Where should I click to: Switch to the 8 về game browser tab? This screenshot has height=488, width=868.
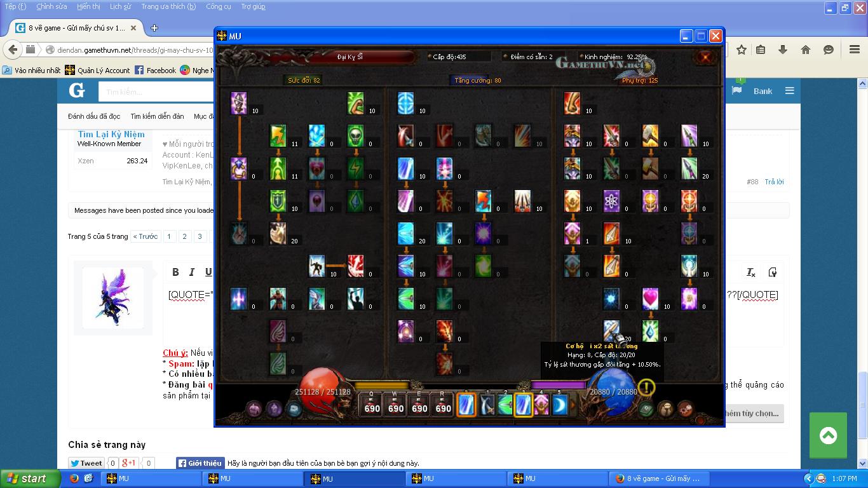tap(76, 28)
